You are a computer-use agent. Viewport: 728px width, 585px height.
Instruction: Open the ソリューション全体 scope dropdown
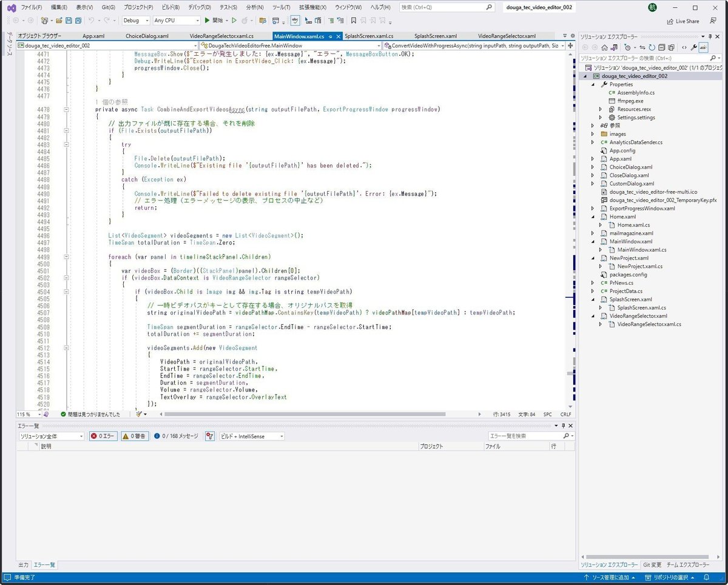pyautogui.click(x=52, y=436)
